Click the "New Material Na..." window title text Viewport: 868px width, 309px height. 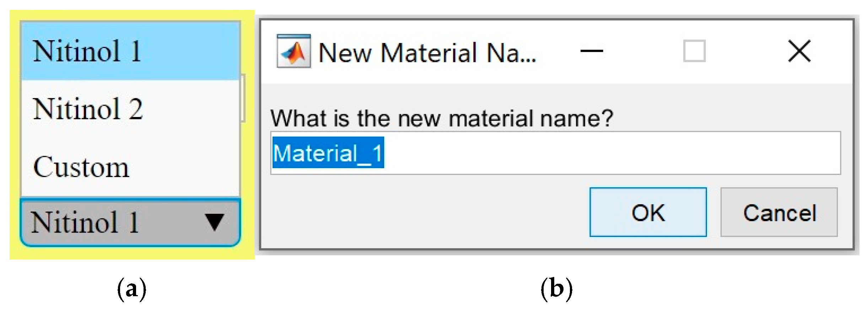click(427, 53)
